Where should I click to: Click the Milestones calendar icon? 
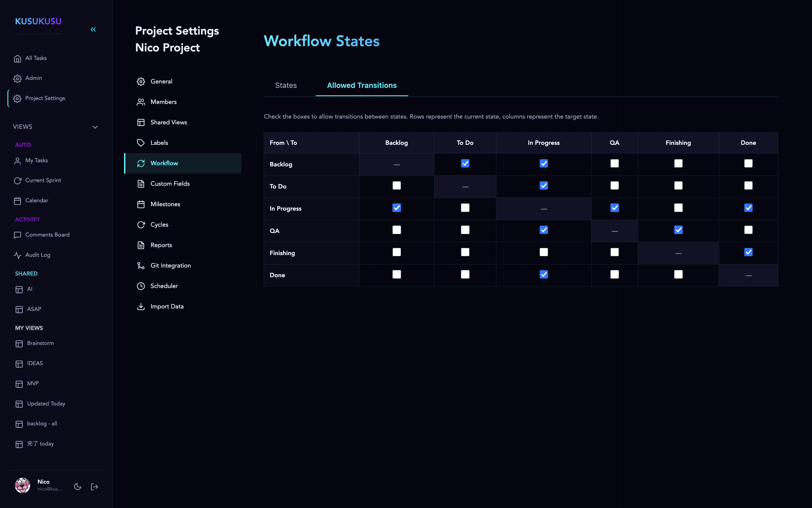click(141, 204)
